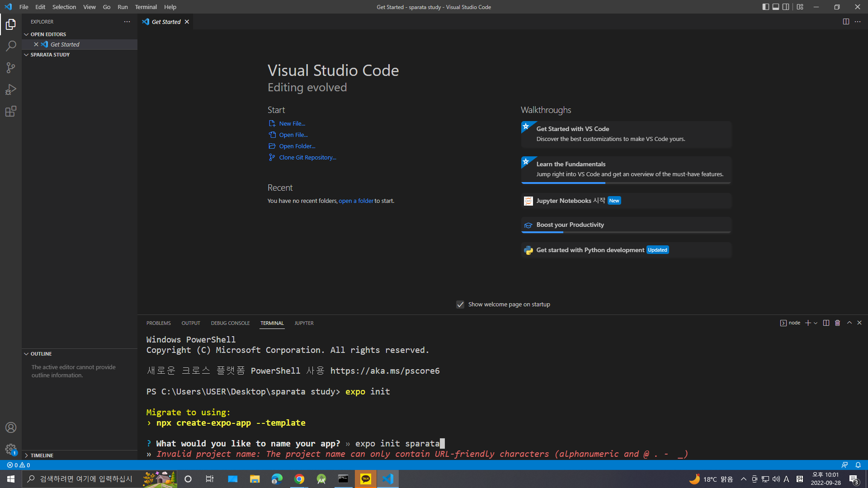Click the Open File... link
This screenshot has width=868, height=488.
coord(293,135)
